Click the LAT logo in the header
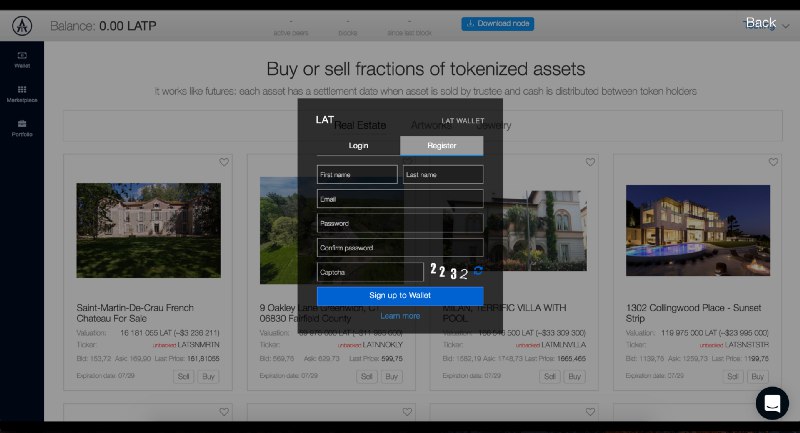 (x=22, y=26)
